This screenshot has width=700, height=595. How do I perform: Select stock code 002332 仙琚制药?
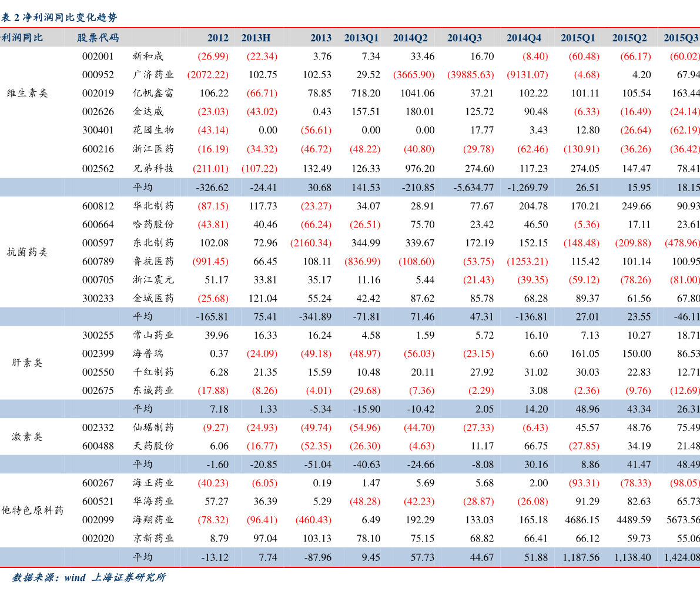pos(350,427)
